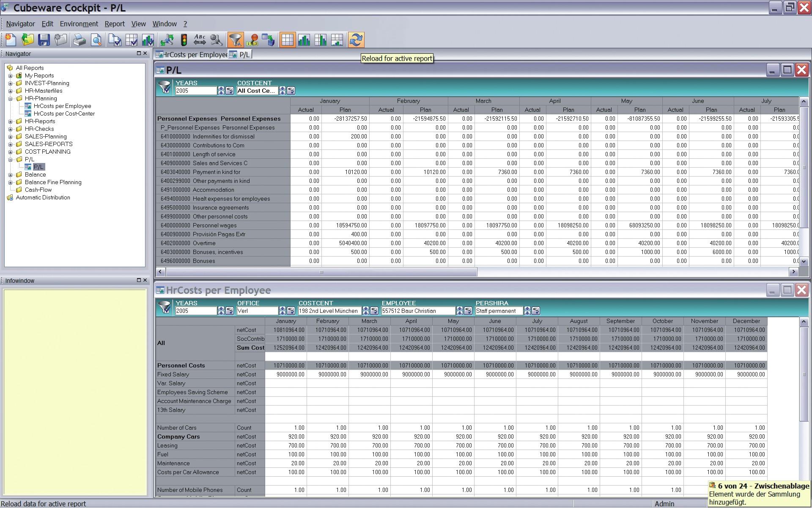Click the P/L horizontal scrollbar thumb
Viewport: 812px width, 508px height.
pyautogui.click(x=321, y=272)
